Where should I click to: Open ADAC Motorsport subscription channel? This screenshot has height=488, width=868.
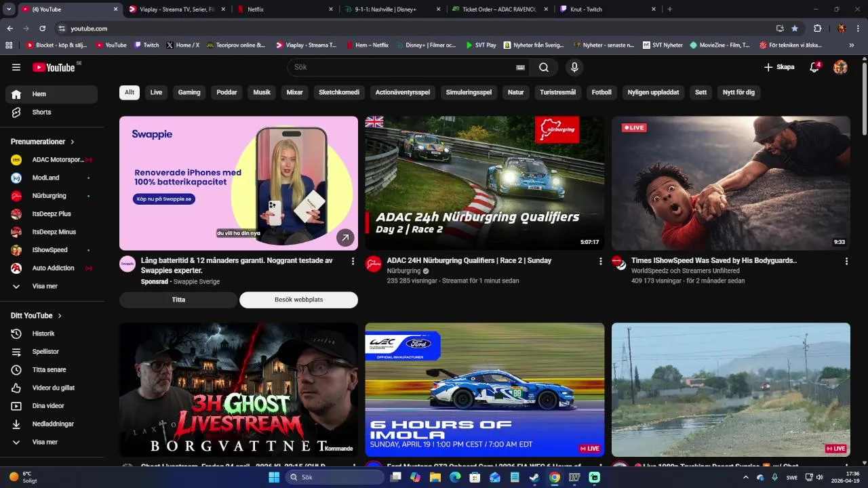point(52,160)
